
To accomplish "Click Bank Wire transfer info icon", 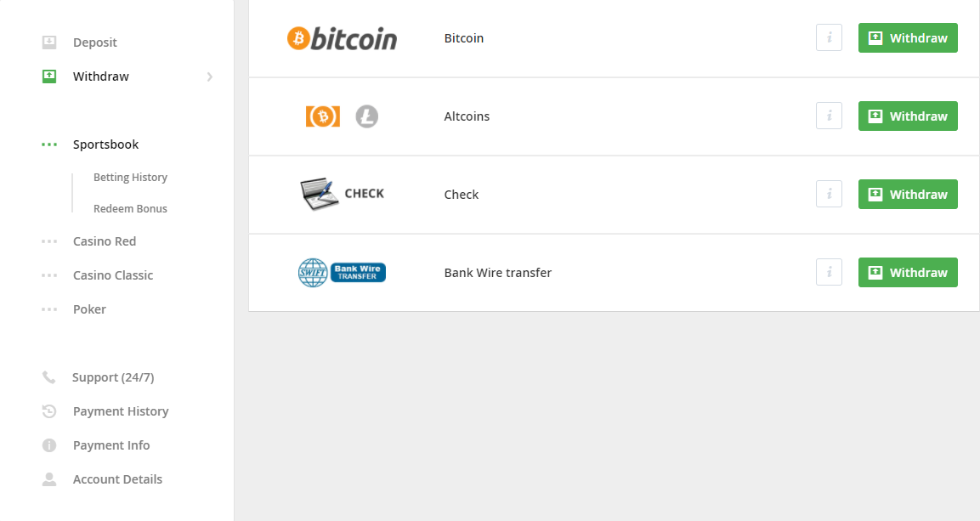I will [x=829, y=273].
